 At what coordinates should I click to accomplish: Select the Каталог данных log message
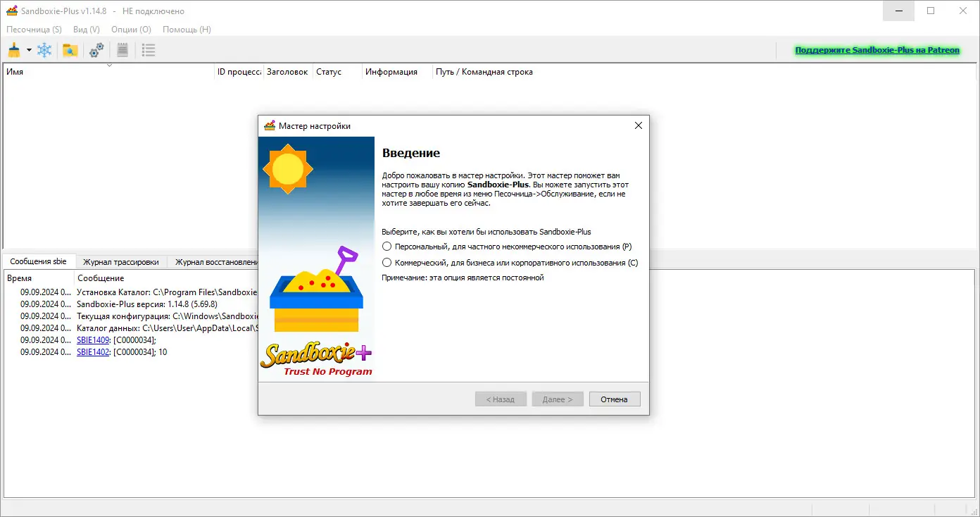coord(167,328)
